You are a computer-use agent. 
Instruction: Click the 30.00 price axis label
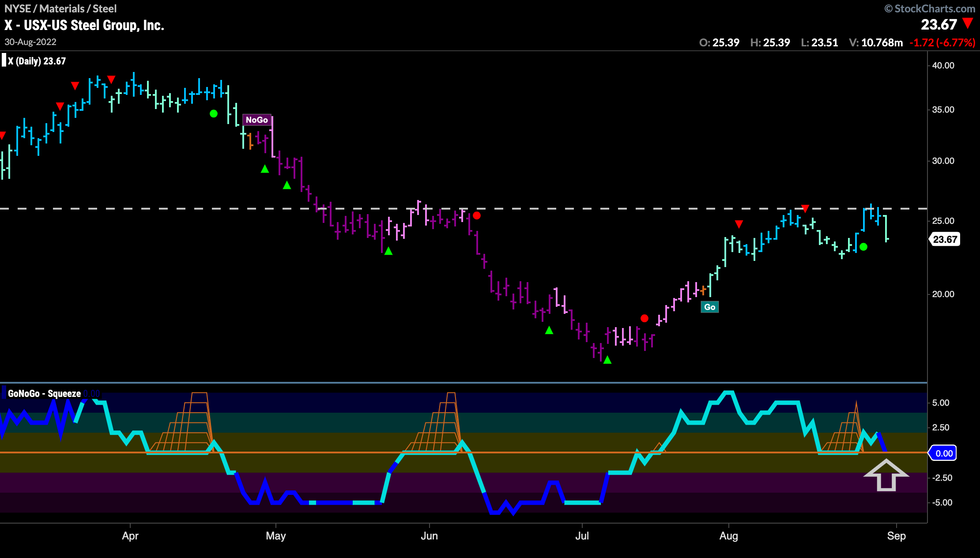tap(943, 161)
